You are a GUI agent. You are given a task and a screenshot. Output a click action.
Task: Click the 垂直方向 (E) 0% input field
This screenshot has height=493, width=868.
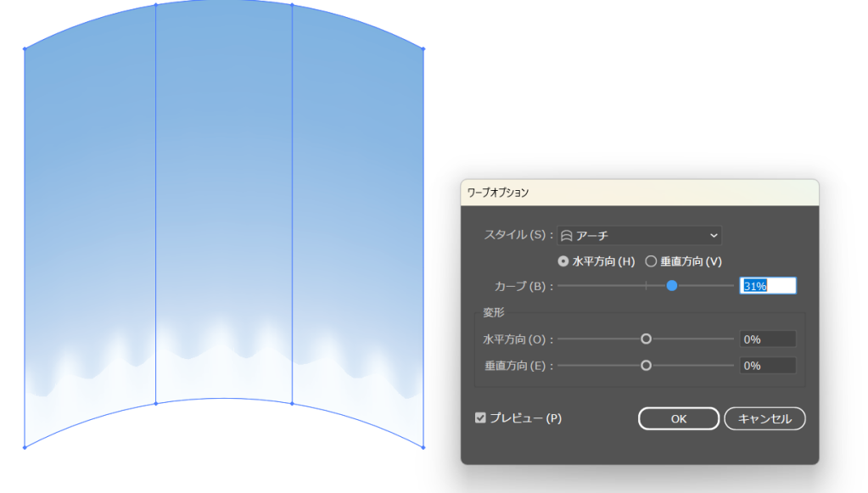[x=768, y=366]
